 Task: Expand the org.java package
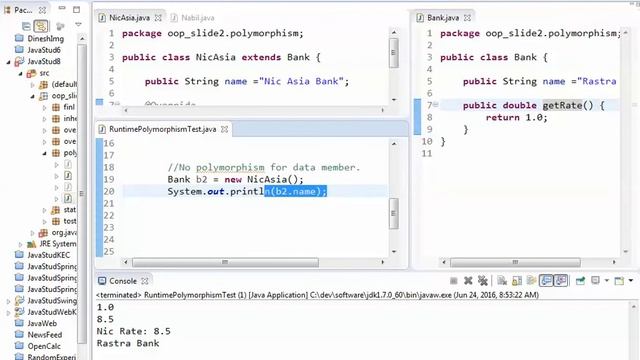pyautogui.click(x=33, y=233)
